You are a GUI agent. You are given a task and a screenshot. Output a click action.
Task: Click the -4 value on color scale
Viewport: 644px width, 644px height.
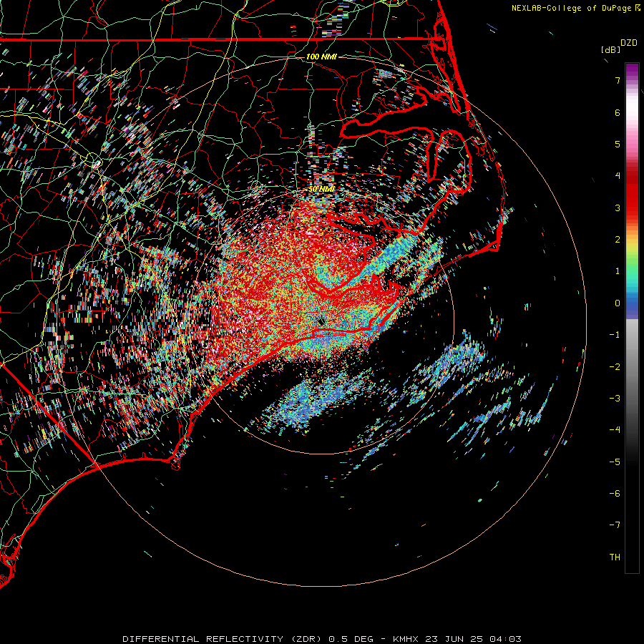point(615,430)
